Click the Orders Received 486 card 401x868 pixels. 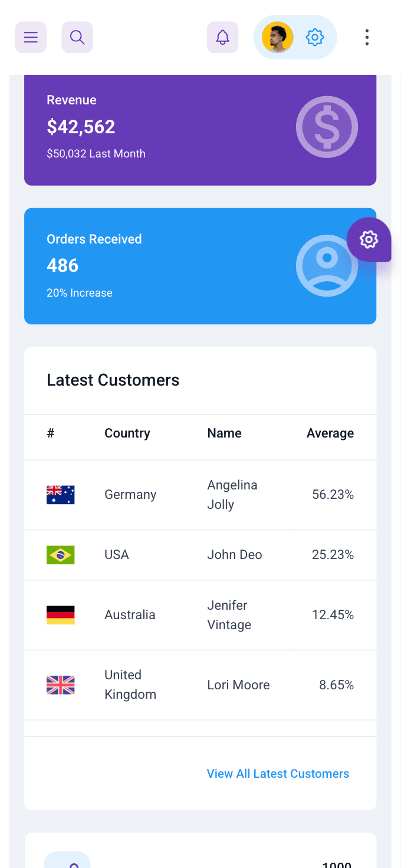(x=200, y=266)
